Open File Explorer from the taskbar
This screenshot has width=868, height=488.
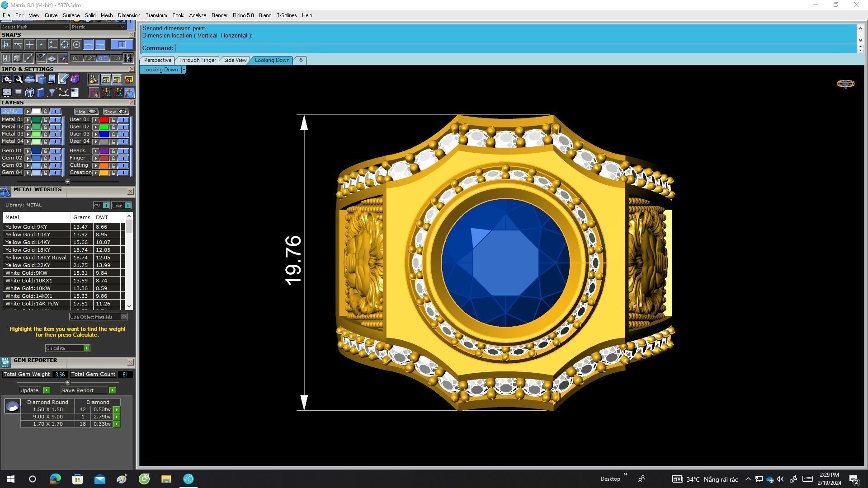tap(166, 479)
